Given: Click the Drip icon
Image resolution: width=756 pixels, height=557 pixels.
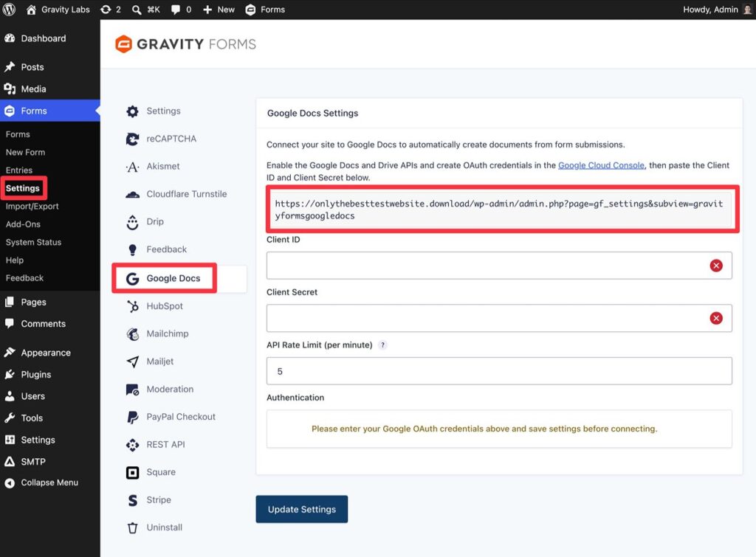Looking at the screenshot, I should (x=132, y=222).
